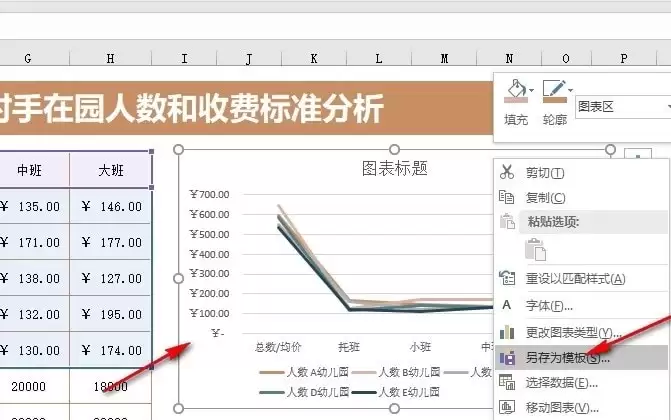
Task: Click cell with ¥ 195.00
Action: [x=111, y=314]
